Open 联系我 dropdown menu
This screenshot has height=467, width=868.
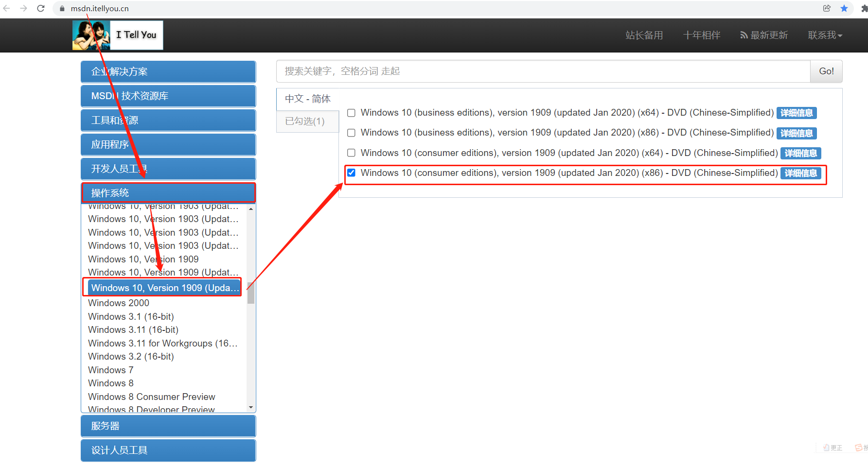tap(825, 35)
